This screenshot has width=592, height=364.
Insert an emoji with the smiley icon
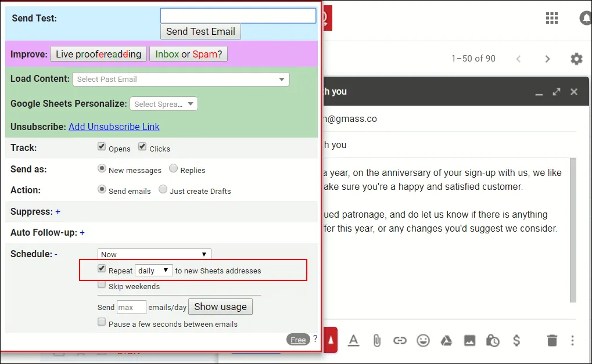pyautogui.click(x=424, y=341)
